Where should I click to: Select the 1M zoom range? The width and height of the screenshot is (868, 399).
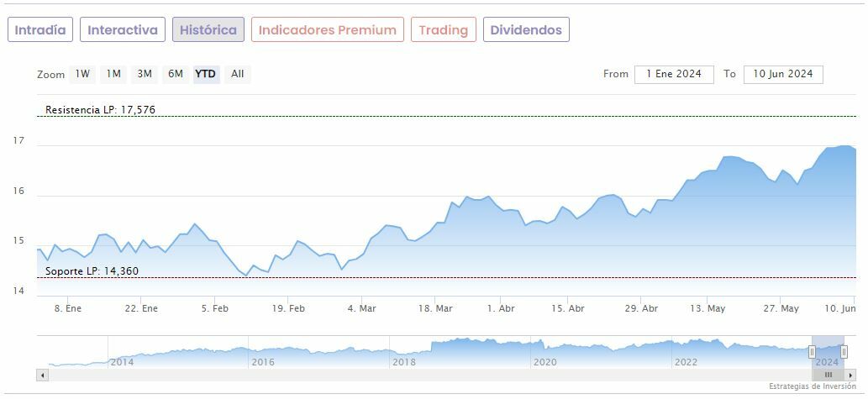click(113, 74)
